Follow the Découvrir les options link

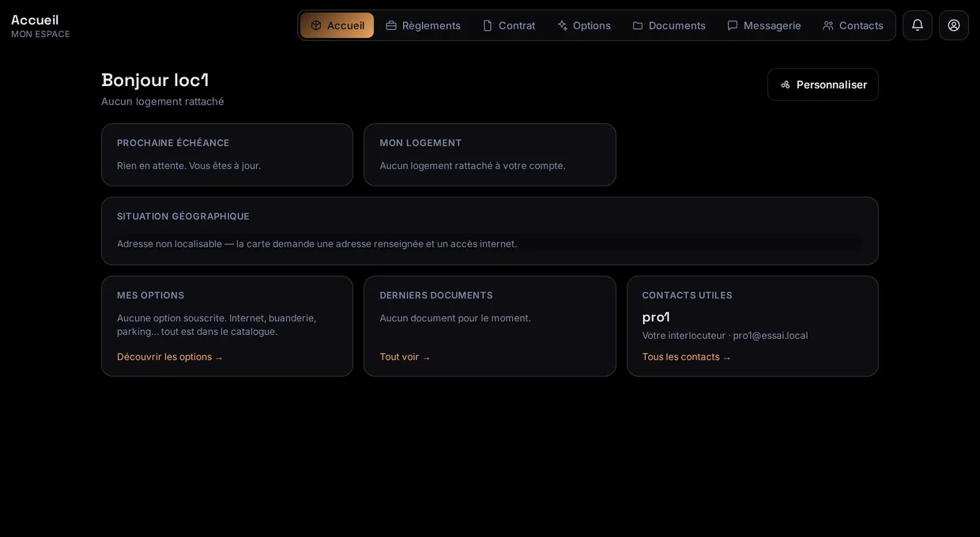170,357
